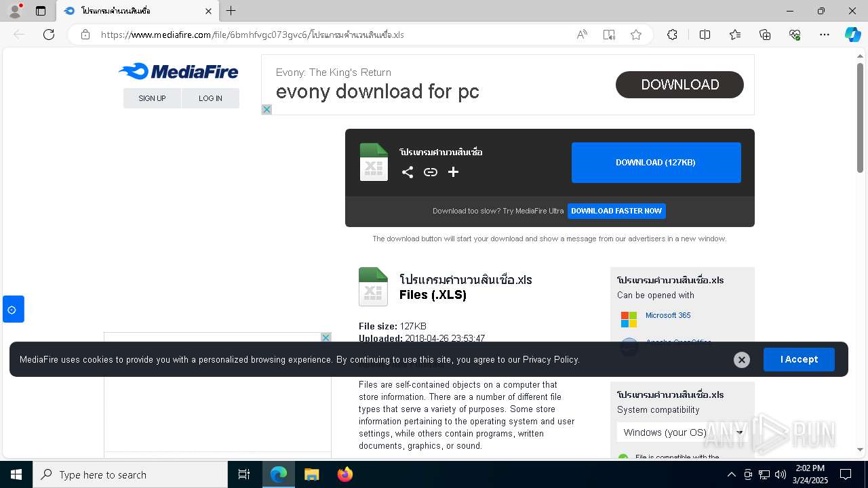This screenshot has height=488, width=868.
Task: Click the copy link icon in the download box
Action: (x=431, y=172)
